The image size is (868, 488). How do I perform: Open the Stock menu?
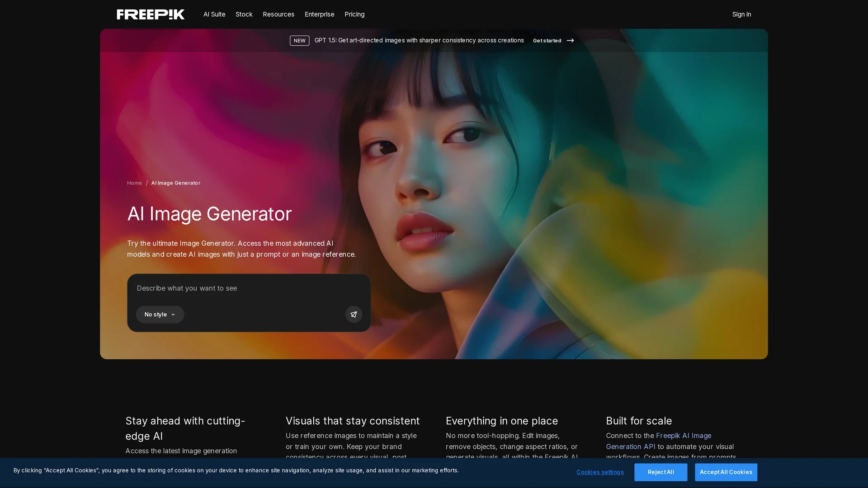244,14
